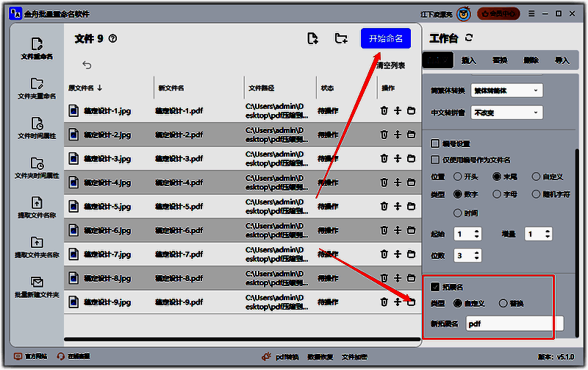588x370 pixels.
Task: Click the 开始命名 button
Action: click(x=385, y=39)
